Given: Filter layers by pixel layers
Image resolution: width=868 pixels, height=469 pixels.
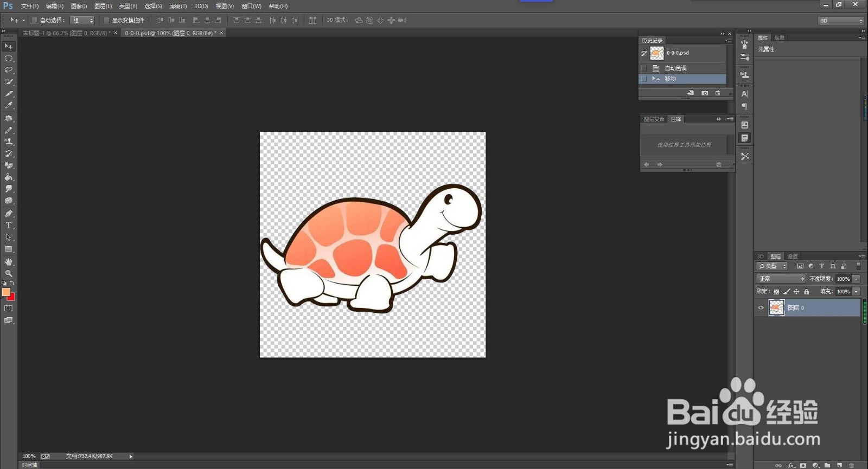Looking at the screenshot, I should pos(800,266).
